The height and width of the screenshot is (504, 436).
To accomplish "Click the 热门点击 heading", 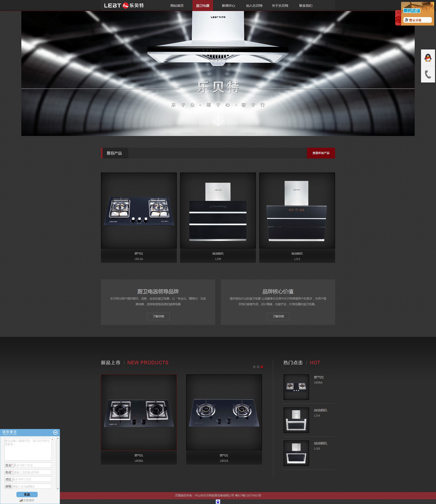I will click(x=293, y=363).
